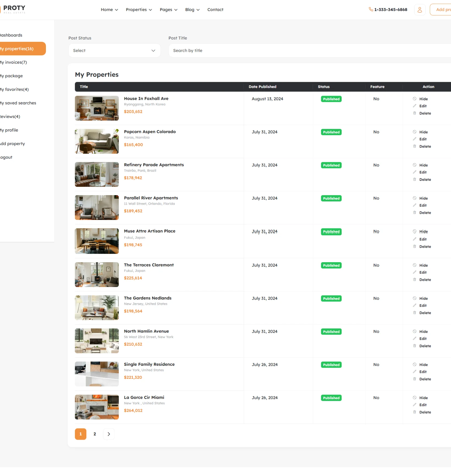This screenshot has height=476, width=451.
Task: Click pencil Edit icon for House In Foxhall Ave
Action: (x=414, y=106)
